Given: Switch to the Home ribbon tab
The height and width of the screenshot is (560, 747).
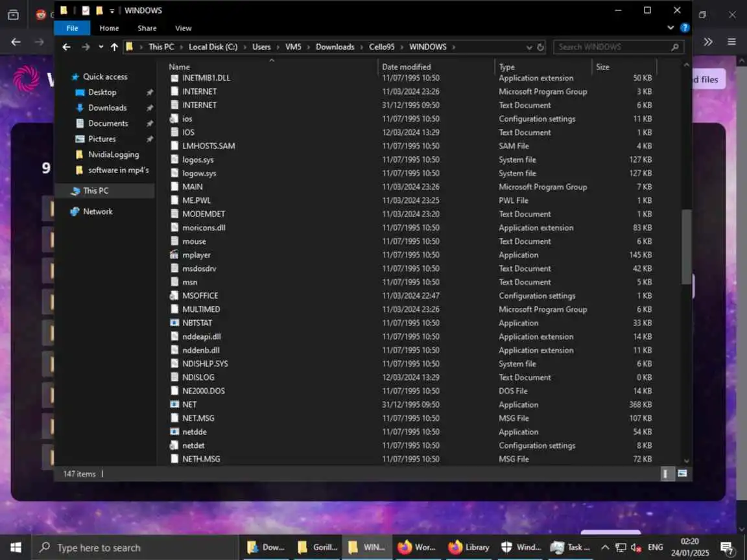Looking at the screenshot, I should 109,28.
